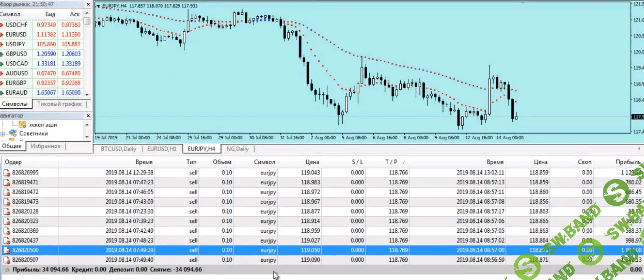Click the USDCHF red down-arrow icon
The height and width of the screenshot is (280, 644).
click(2, 25)
